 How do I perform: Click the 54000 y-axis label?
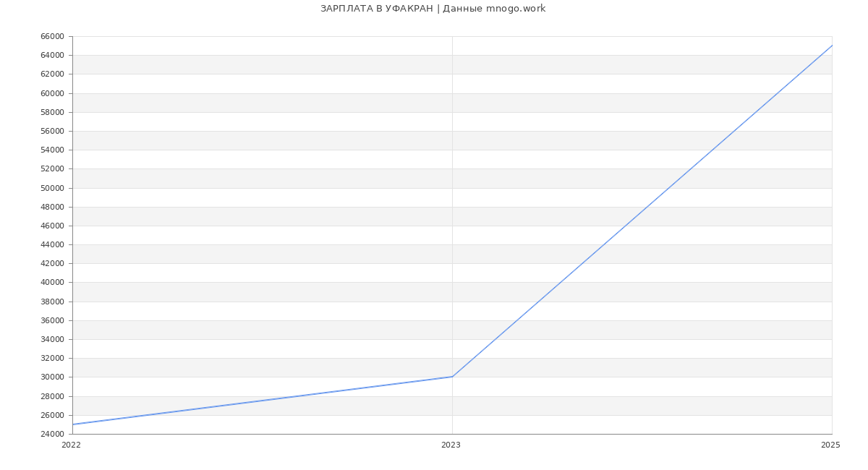(x=52, y=150)
